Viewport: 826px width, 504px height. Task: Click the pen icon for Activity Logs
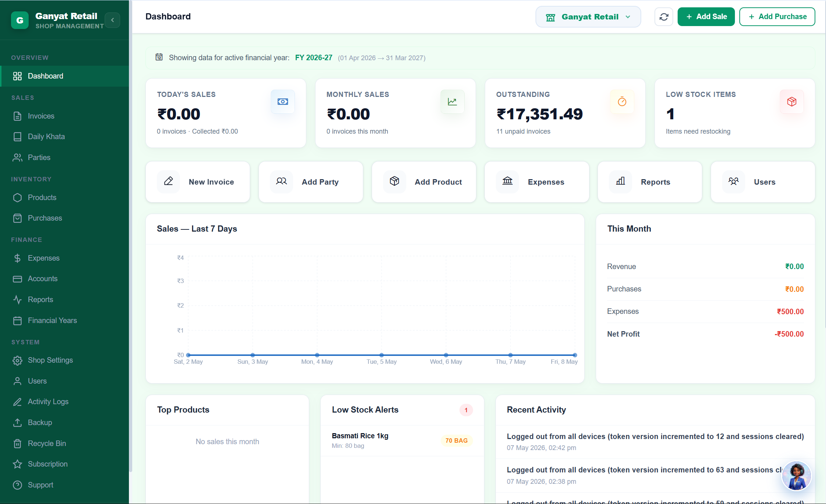click(x=17, y=402)
